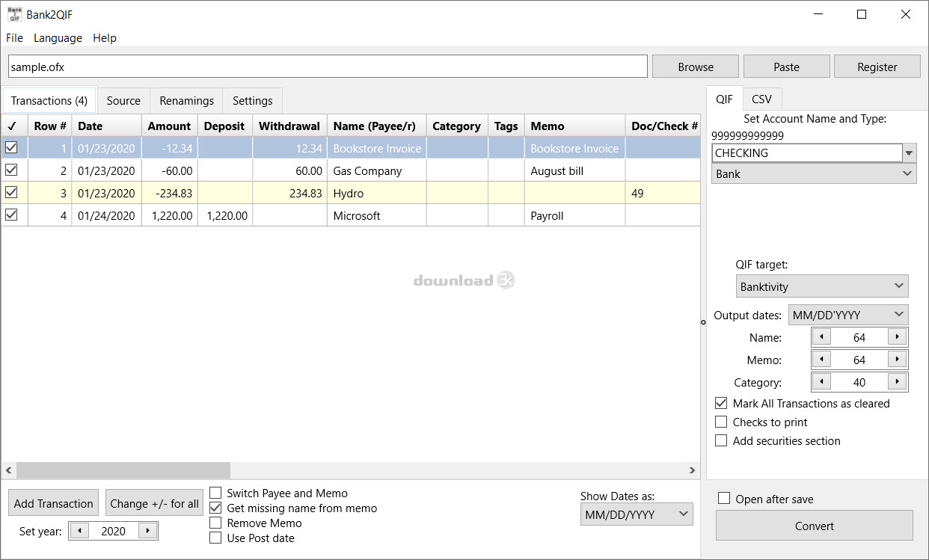Increase the Set year stepper value

pyautogui.click(x=148, y=531)
